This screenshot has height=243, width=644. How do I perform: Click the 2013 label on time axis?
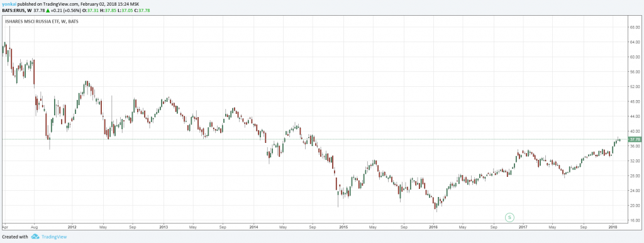coord(164,227)
